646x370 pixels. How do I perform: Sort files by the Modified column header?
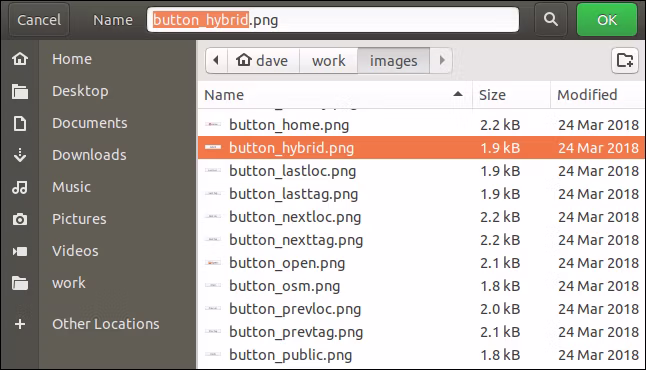pos(597,95)
